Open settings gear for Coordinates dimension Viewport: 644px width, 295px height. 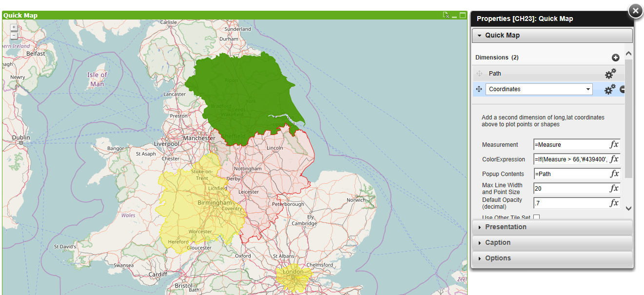tap(610, 89)
